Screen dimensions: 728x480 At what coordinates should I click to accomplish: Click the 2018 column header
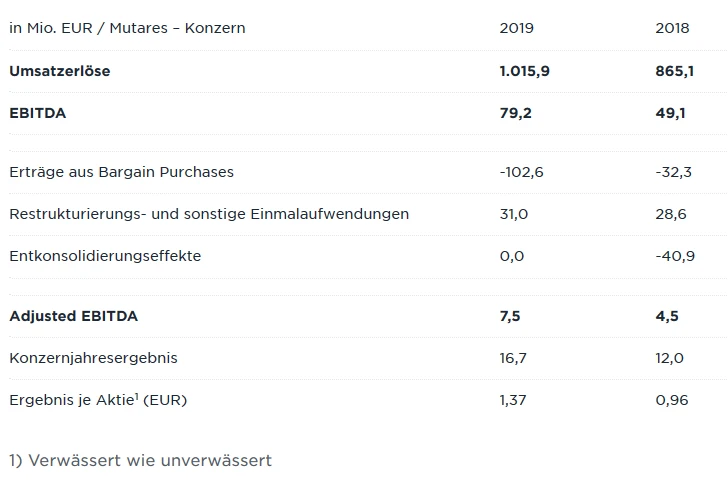pos(672,28)
